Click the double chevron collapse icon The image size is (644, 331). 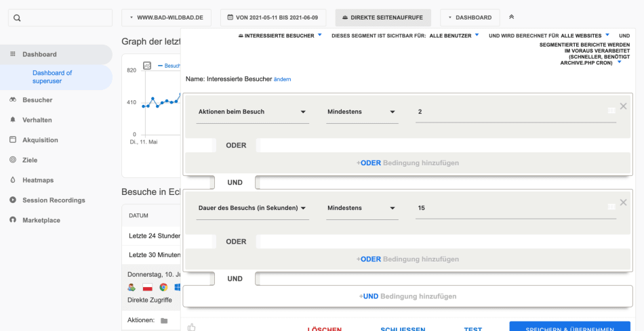(511, 17)
